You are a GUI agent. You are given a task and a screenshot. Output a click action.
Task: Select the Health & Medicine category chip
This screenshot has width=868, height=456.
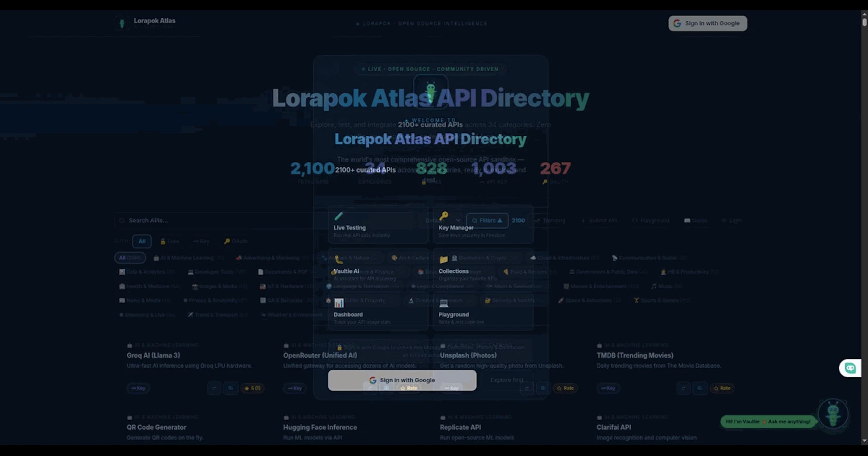[x=149, y=286]
